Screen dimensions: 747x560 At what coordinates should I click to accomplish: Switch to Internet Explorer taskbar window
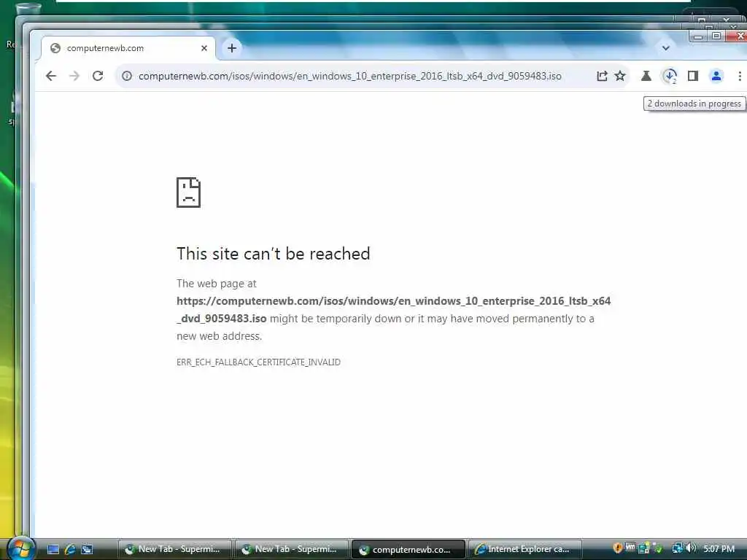click(x=525, y=550)
